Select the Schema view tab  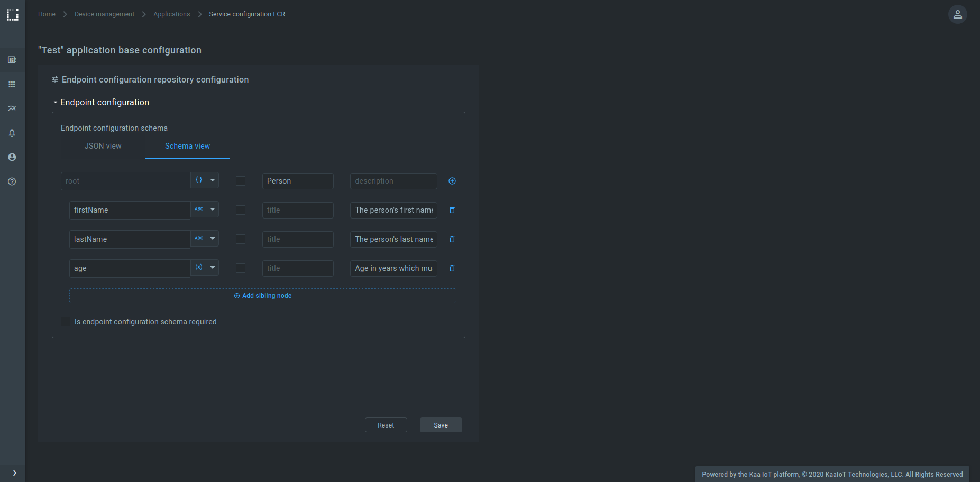187,146
